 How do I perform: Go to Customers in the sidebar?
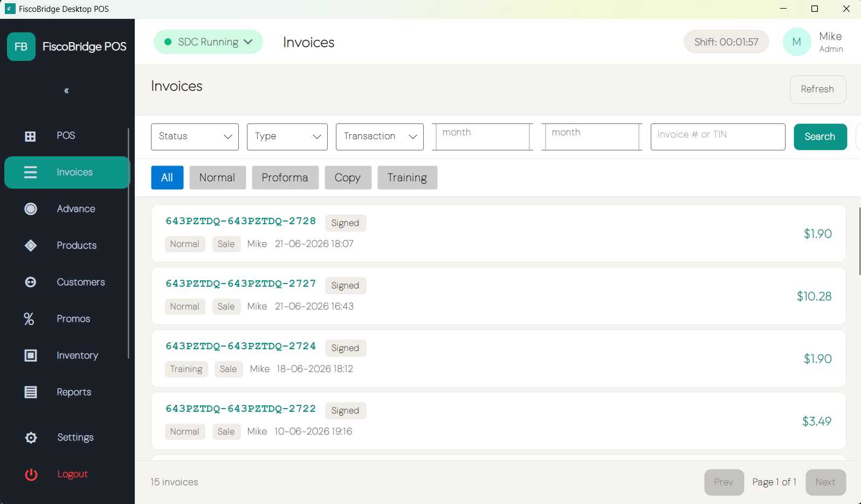point(81,282)
